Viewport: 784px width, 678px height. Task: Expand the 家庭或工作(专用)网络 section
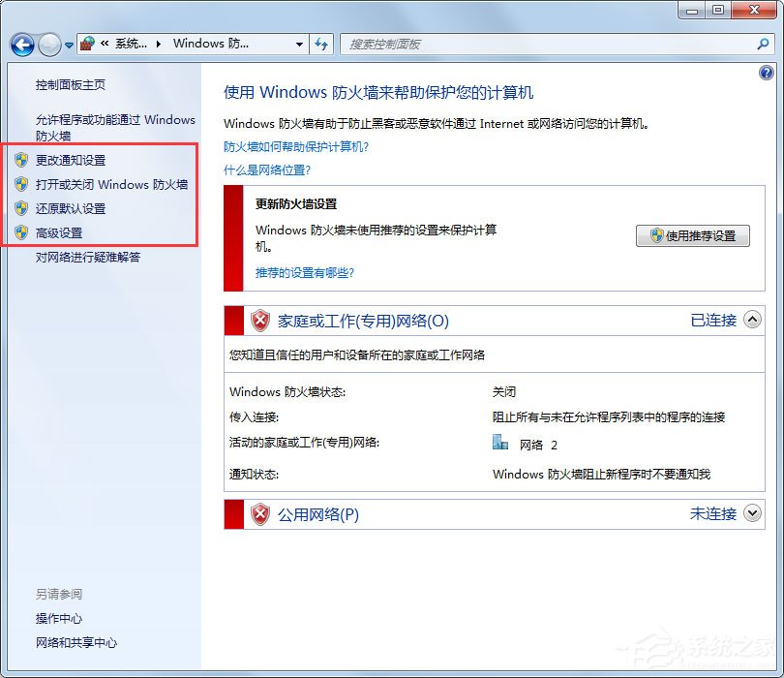click(x=752, y=321)
